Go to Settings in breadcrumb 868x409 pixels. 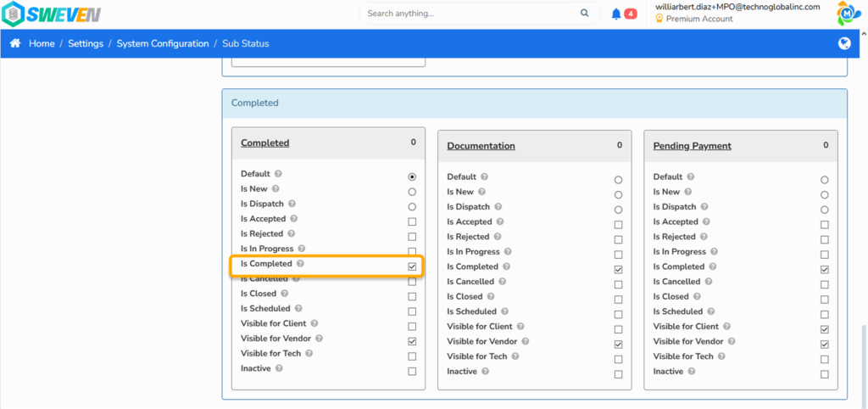click(86, 43)
